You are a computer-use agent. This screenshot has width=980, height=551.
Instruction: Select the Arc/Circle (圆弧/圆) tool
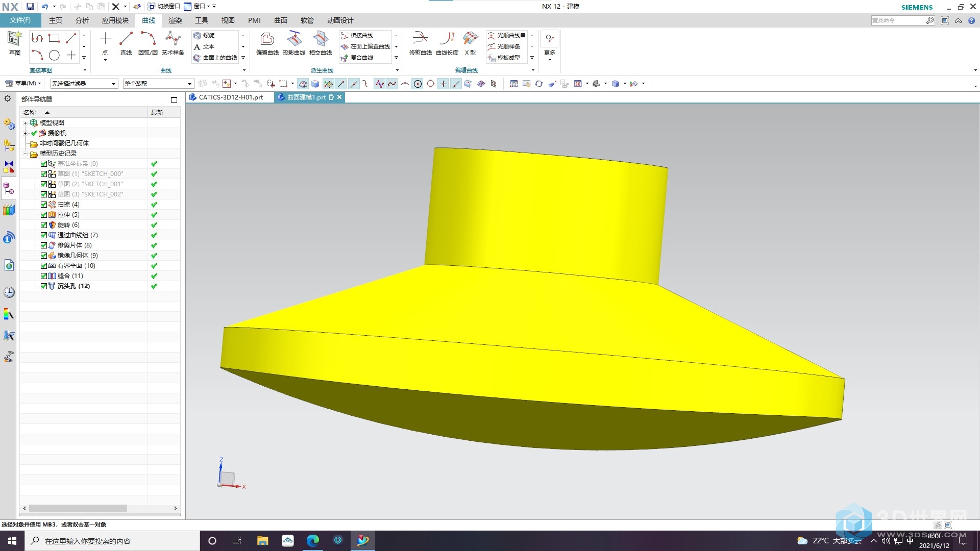tap(148, 44)
